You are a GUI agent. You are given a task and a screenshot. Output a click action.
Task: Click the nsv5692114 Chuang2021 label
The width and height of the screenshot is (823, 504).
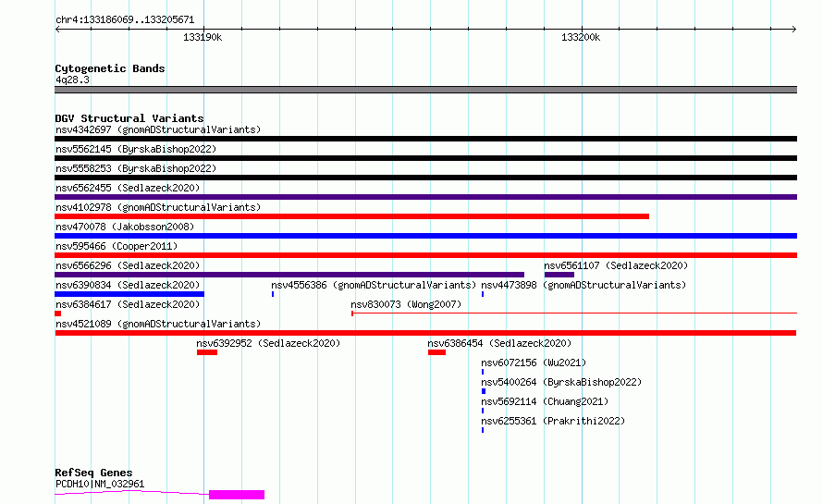[545, 401]
